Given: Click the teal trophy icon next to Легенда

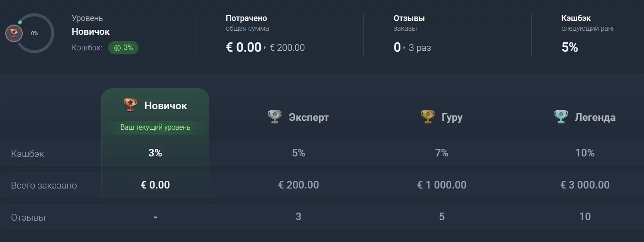Looking at the screenshot, I should [x=561, y=117].
